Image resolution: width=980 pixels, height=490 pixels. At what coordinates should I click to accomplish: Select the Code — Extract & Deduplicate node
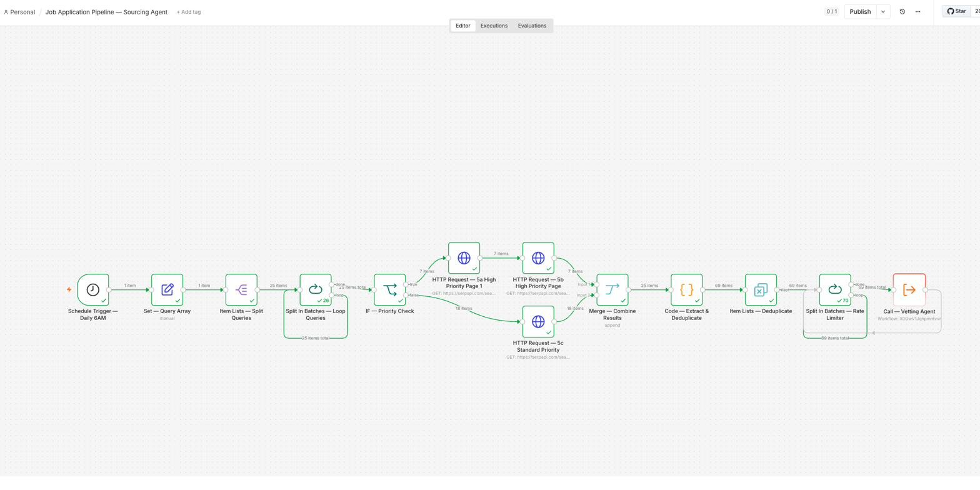click(x=686, y=290)
